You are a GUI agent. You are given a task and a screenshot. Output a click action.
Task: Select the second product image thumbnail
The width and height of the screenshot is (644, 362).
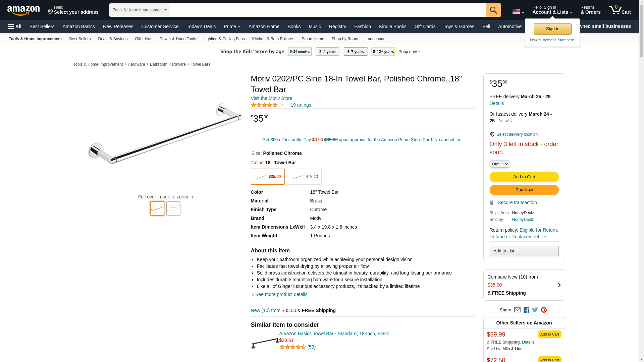(173, 208)
